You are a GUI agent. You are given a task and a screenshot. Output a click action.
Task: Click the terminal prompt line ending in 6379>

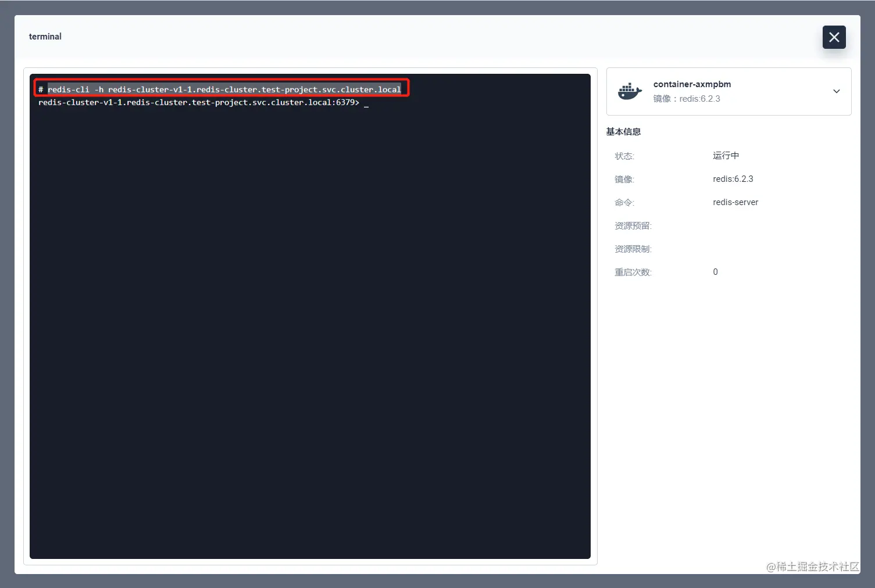pos(199,102)
